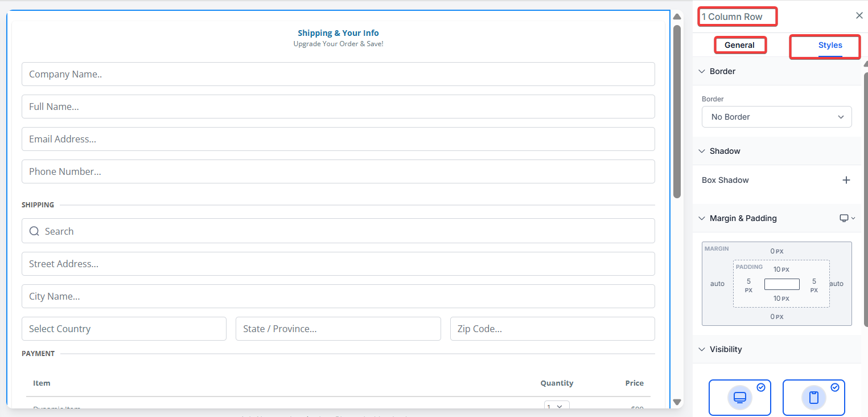Close the 1 Column Row settings panel
The height and width of the screenshot is (417, 868).
coord(859,16)
